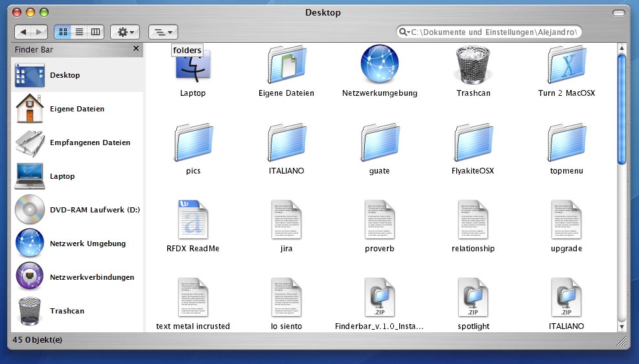Viewport: 639px width, 364px height.
Task: Select the lo siento text file
Action: (286, 297)
